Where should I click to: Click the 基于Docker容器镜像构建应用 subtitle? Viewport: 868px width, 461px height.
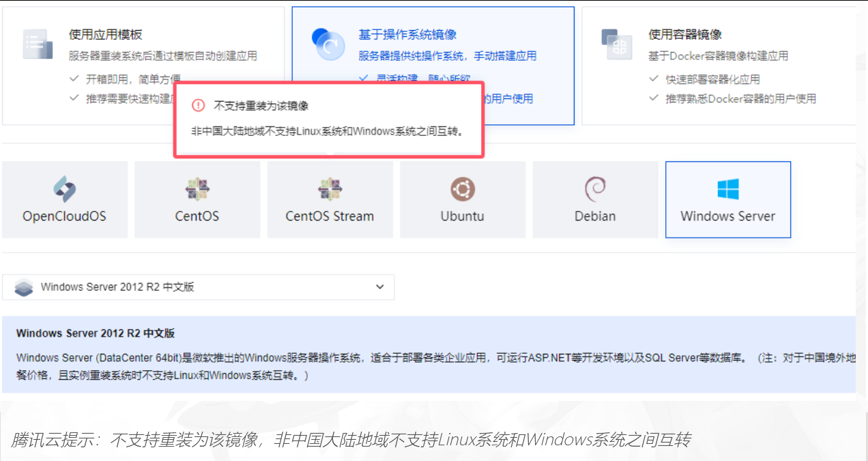718,55
